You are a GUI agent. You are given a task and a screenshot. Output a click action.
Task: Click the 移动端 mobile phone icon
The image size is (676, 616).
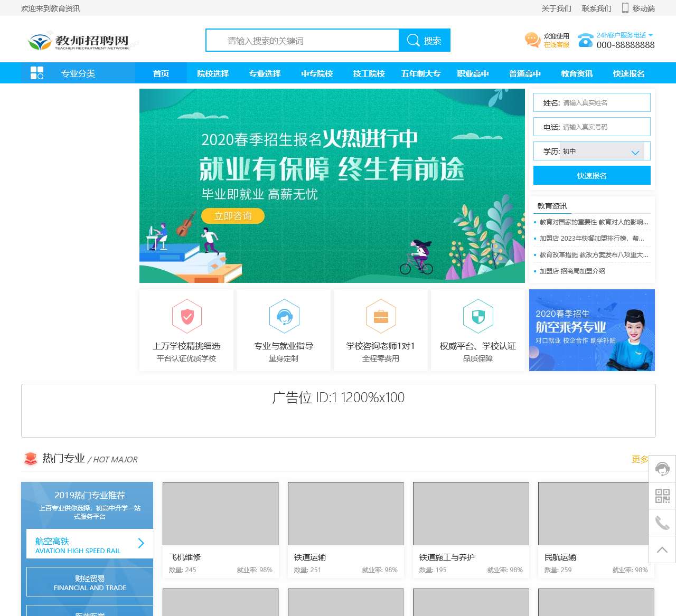click(625, 8)
